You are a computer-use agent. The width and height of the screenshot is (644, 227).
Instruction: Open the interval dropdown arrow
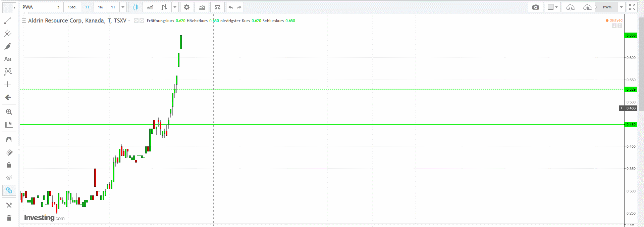(123, 7)
